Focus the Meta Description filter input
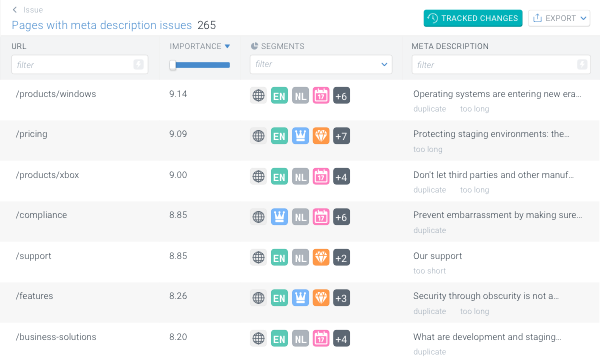Image resolution: width=600 pixels, height=364 pixels. tap(501, 64)
